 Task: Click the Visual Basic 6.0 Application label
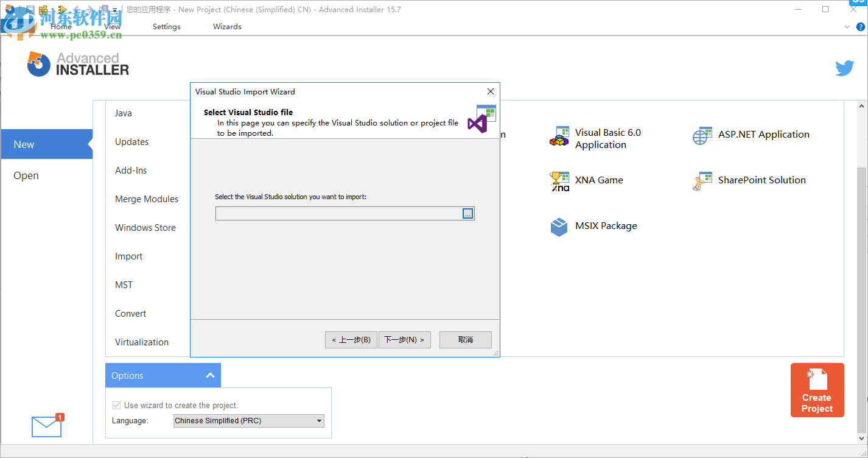[x=608, y=138]
